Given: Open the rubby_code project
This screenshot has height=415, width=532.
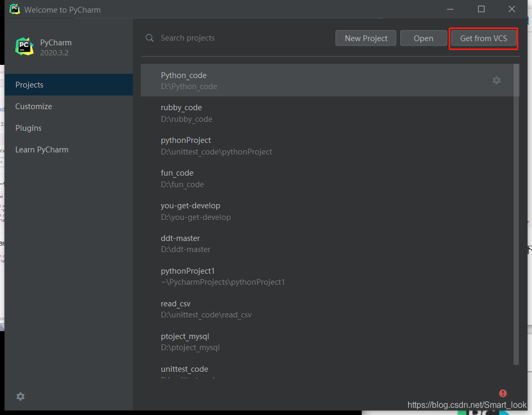Looking at the screenshot, I should click(327, 113).
